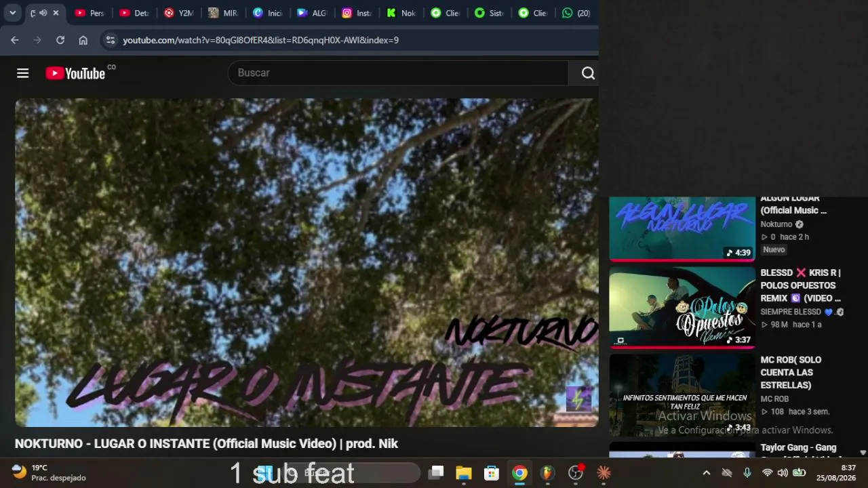Open FL Studio from the taskbar
Screen dimensions: 868x488
pyautogui.click(x=547, y=472)
